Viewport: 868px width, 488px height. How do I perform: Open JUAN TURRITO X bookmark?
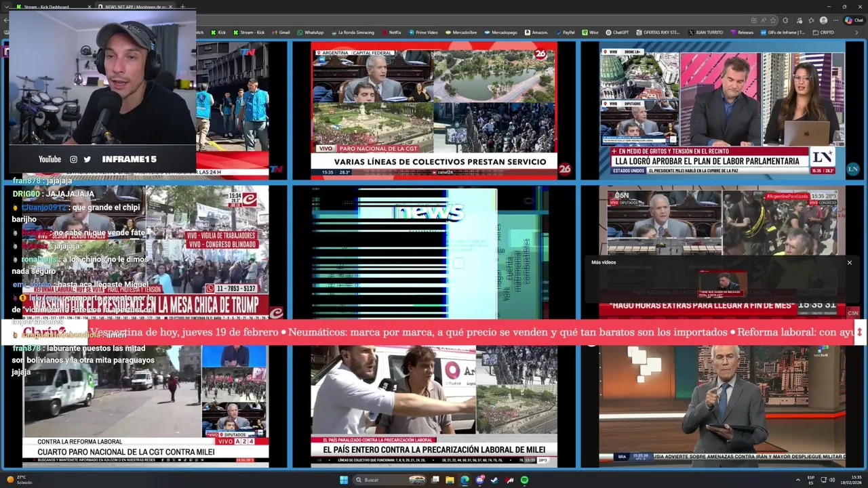click(x=705, y=32)
